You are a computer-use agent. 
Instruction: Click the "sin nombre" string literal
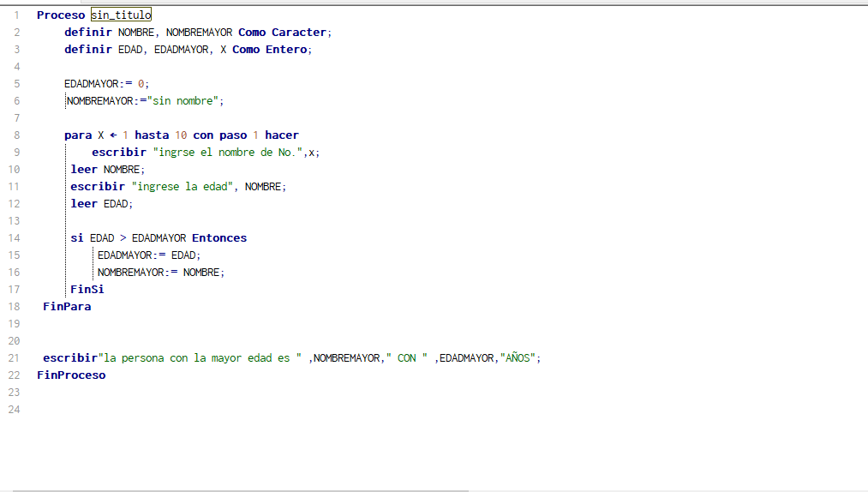click(183, 101)
